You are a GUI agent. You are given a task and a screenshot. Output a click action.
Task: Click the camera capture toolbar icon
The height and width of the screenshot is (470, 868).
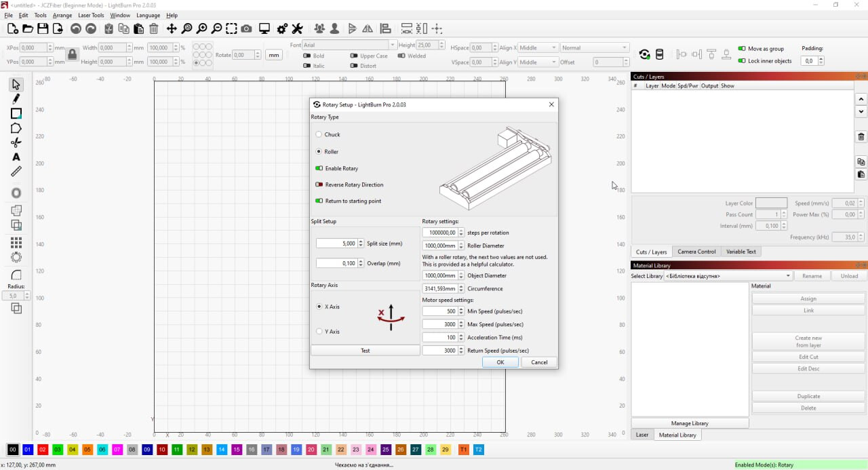click(x=246, y=28)
